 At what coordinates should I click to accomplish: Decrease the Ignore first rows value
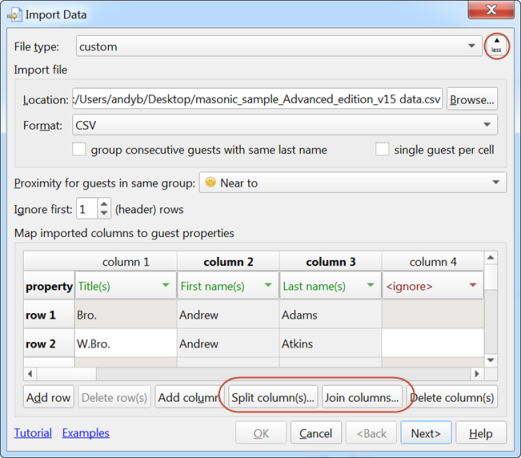(104, 213)
